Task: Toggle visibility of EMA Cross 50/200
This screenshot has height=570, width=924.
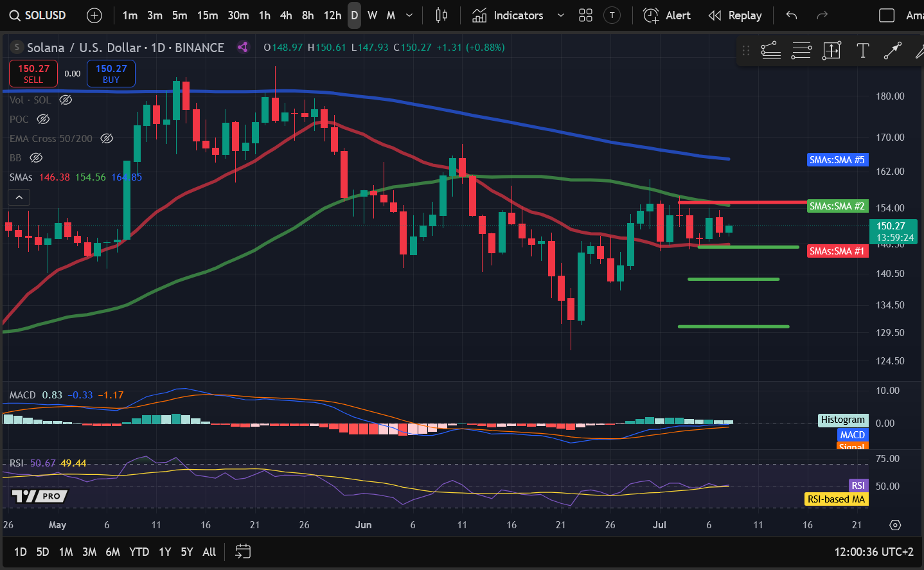Action: point(107,138)
